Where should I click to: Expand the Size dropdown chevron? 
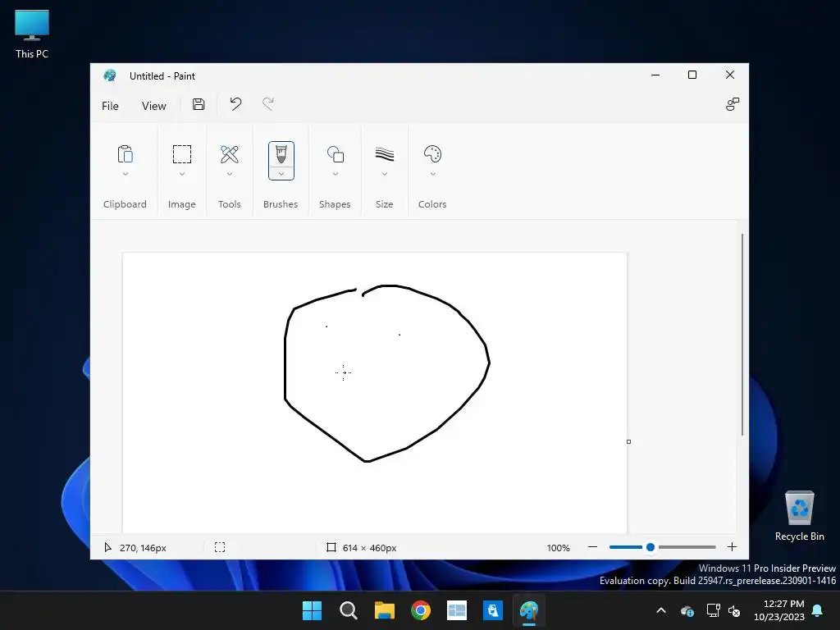point(384,174)
